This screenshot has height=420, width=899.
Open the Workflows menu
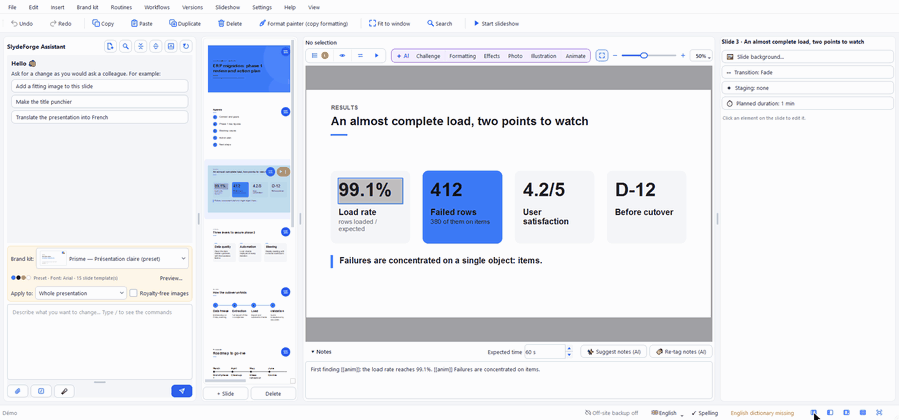tap(157, 7)
